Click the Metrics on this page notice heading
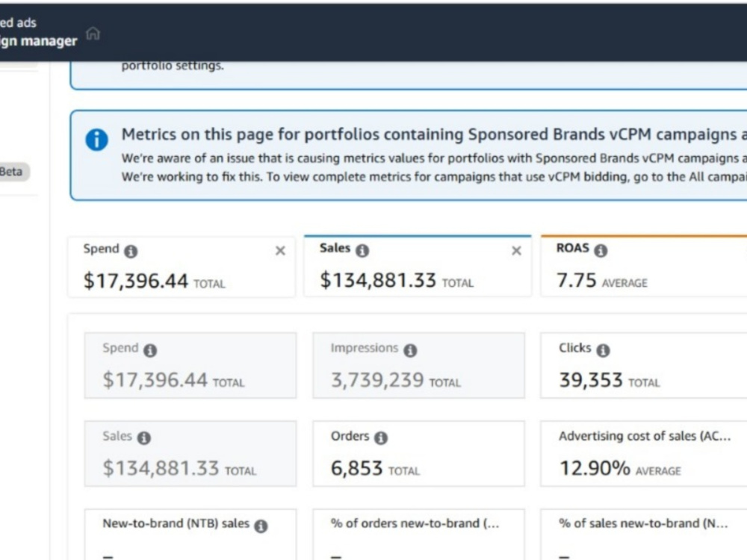 (x=434, y=134)
